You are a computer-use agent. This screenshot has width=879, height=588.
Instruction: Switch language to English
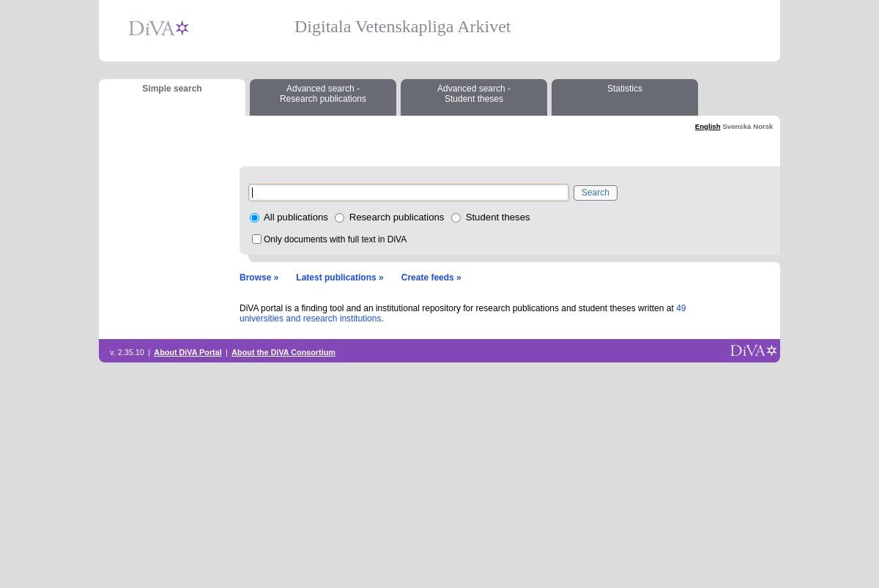pyautogui.click(x=708, y=127)
